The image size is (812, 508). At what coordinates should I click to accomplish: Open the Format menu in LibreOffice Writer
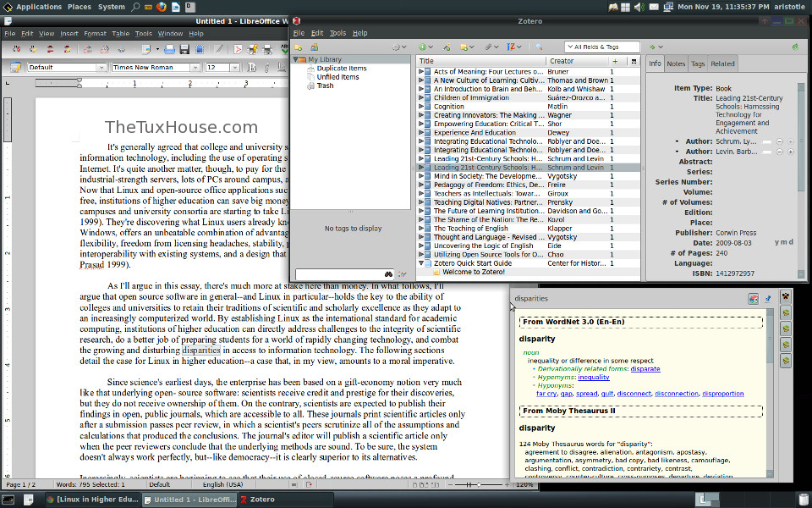[x=95, y=34]
